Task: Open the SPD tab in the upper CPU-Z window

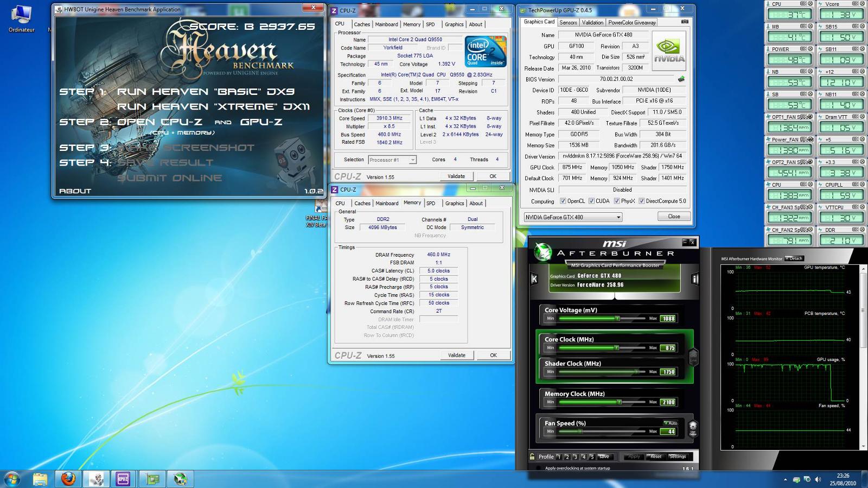Action: 430,24
